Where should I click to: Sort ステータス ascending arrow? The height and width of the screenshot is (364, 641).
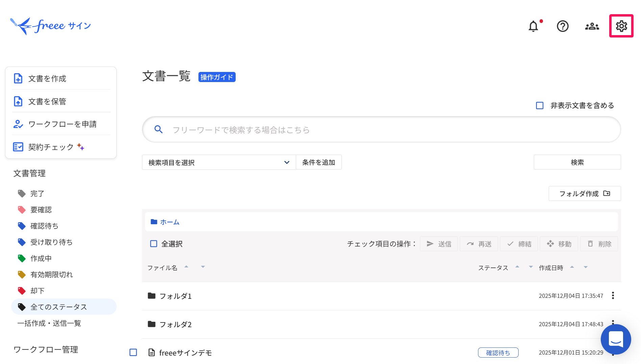[517, 267]
